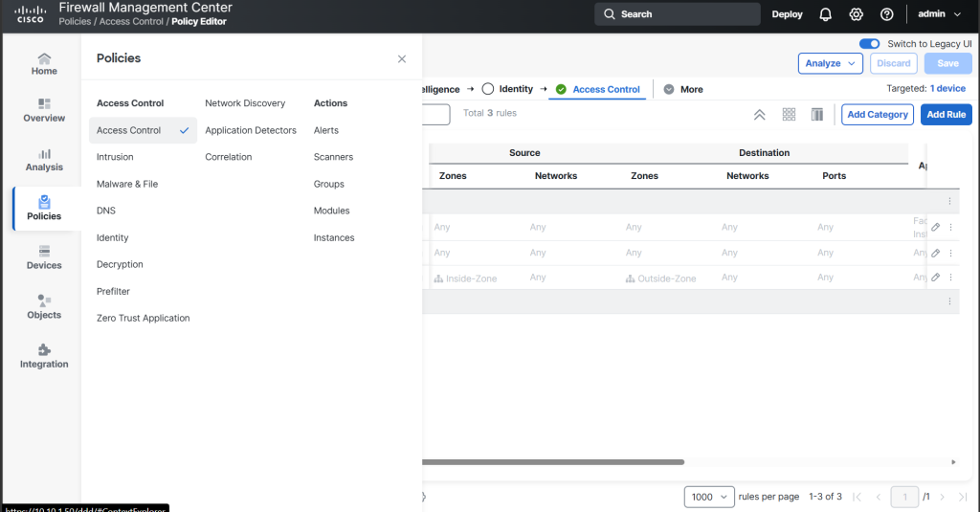Open the Overview sidebar section
Image resolution: width=980 pixels, height=512 pixels.
pyautogui.click(x=44, y=111)
